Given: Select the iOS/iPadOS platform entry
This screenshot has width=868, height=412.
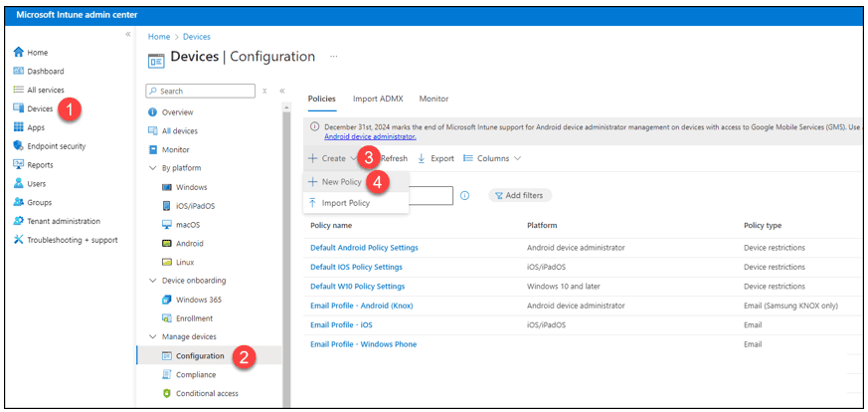Looking at the screenshot, I should click(x=188, y=207).
